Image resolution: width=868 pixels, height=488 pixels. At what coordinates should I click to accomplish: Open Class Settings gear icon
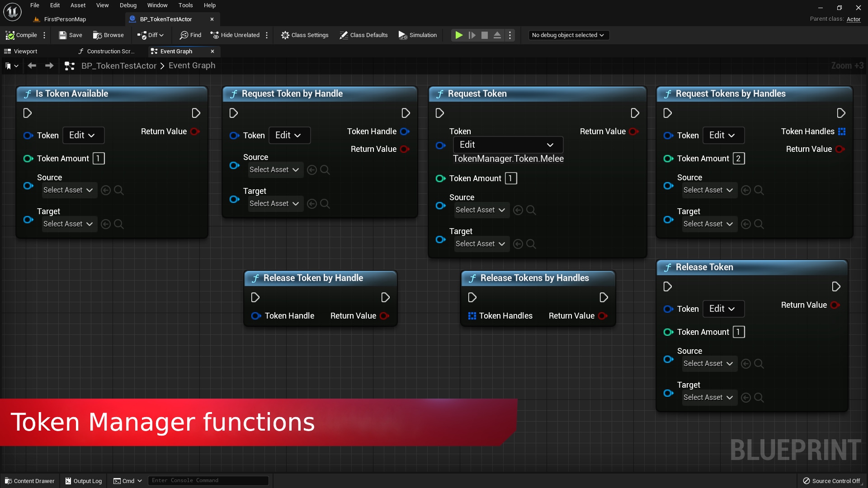click(285, 35)
